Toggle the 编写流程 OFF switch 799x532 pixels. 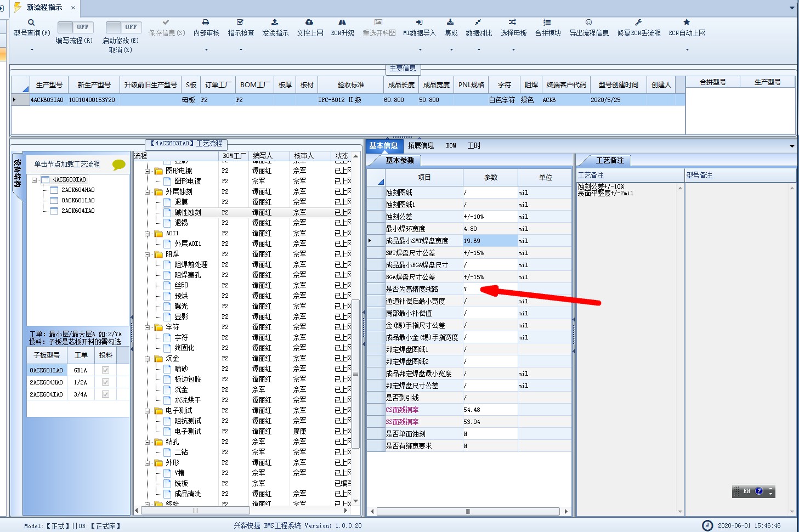76,27
